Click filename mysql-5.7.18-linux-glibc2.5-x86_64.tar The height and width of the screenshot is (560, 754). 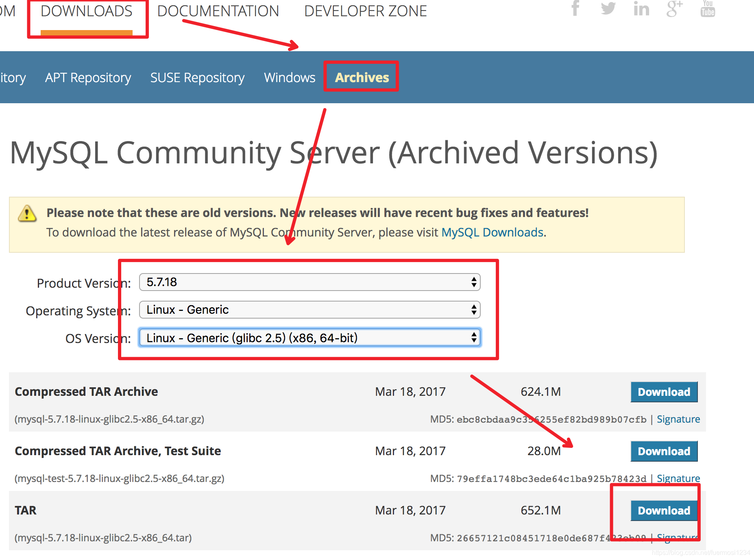[x=103, y=538]
